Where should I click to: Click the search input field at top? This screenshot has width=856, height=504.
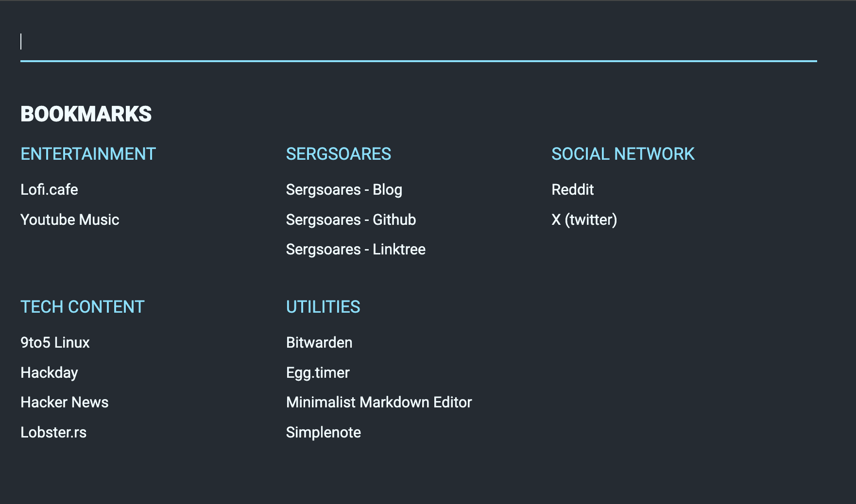(x=418, y=42)
